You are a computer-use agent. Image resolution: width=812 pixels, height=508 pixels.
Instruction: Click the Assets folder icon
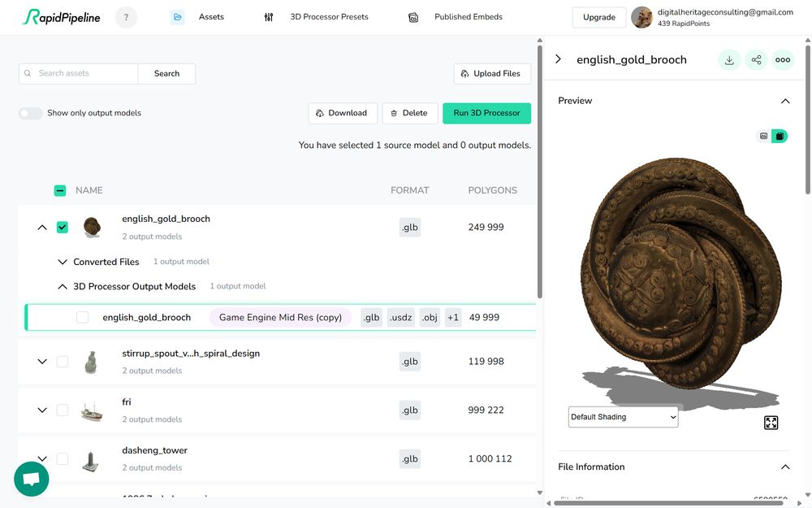pos(177,17)
